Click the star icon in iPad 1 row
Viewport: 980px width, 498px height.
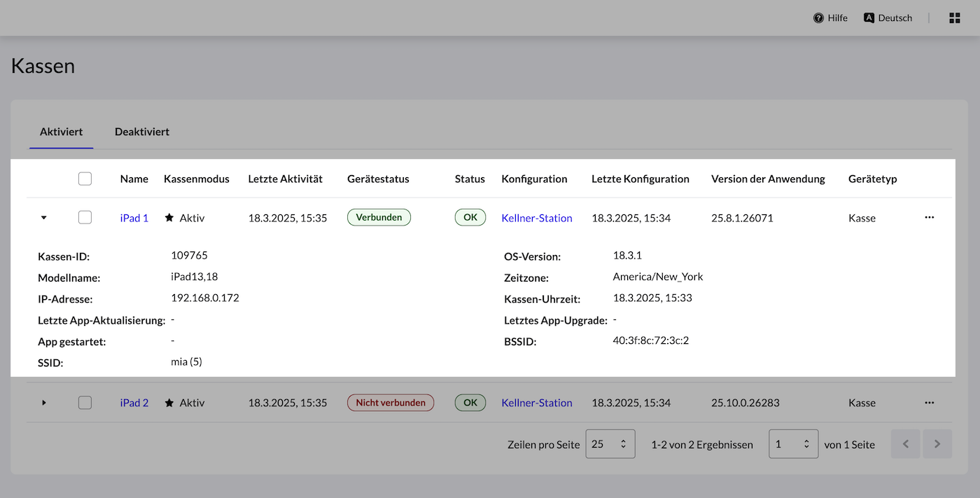click(169, 218)
